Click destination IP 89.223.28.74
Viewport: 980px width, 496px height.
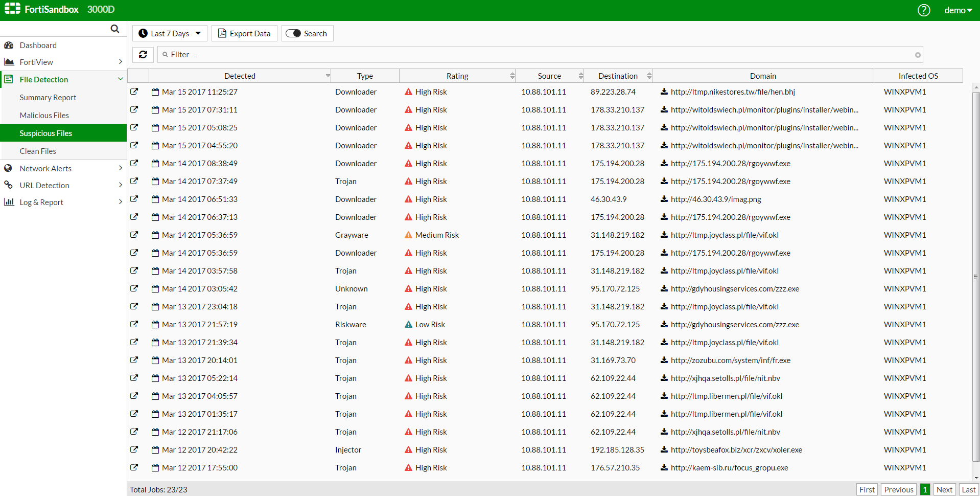[x=613, y=92]
